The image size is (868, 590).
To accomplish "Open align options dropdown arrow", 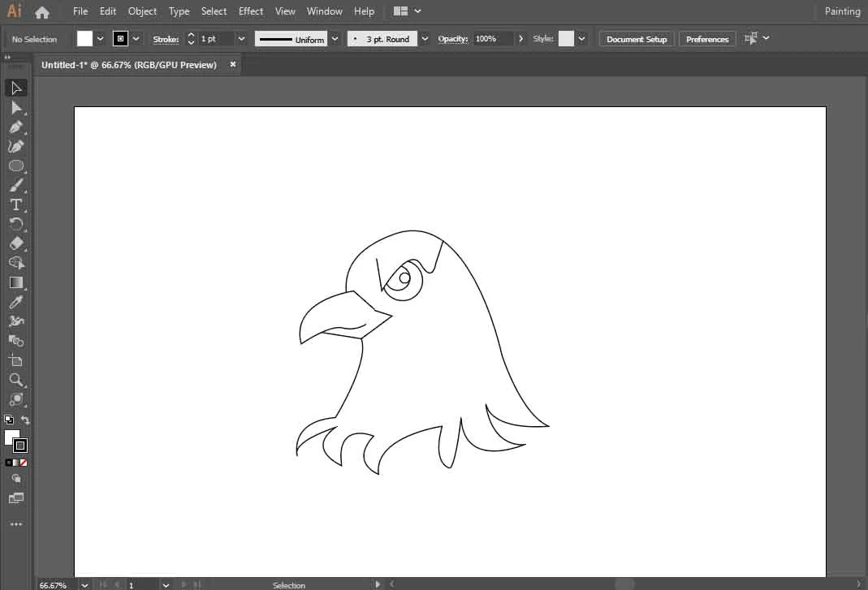I will [x=767, y=38].
